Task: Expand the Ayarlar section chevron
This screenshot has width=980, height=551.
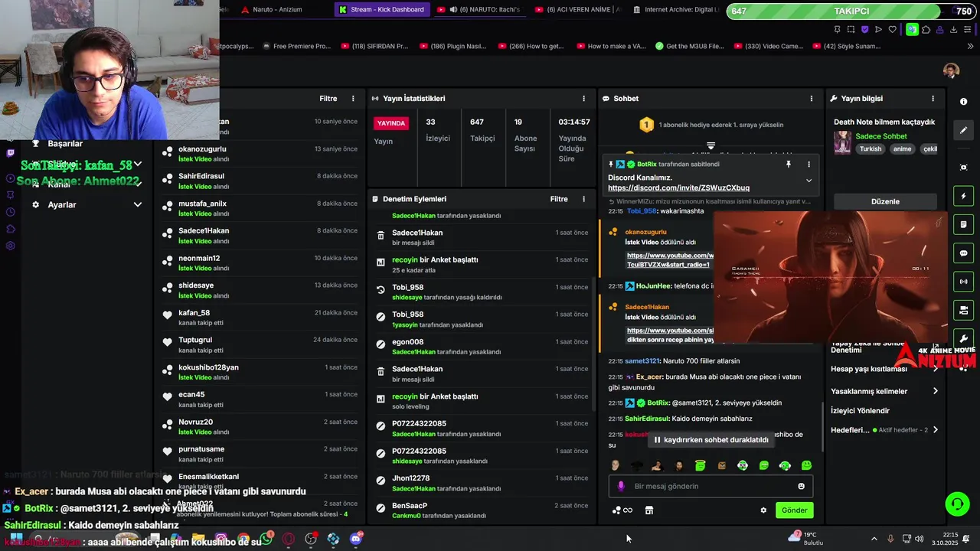Action: point(138,205)
